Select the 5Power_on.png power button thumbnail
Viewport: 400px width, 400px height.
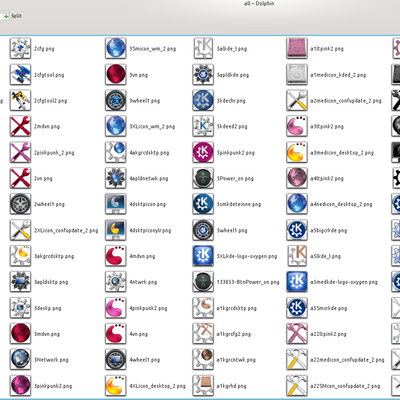pyautogui.click(x=203, y=178)
